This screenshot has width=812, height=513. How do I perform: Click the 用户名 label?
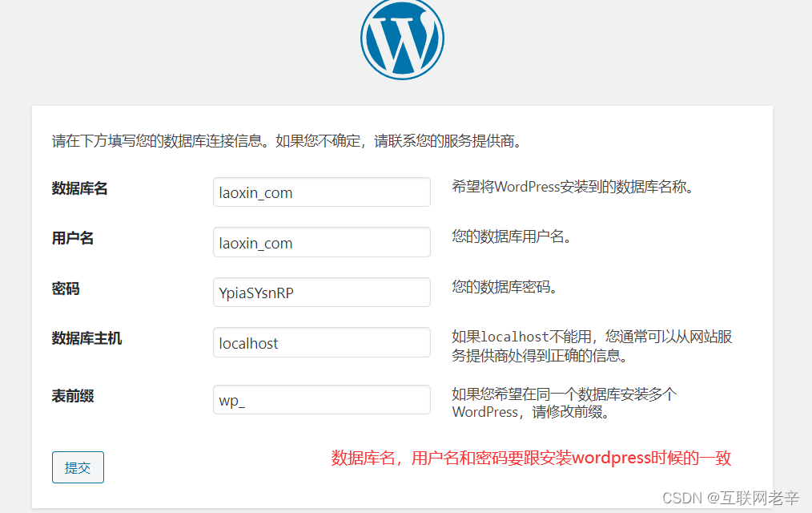(x=73, y=238)
